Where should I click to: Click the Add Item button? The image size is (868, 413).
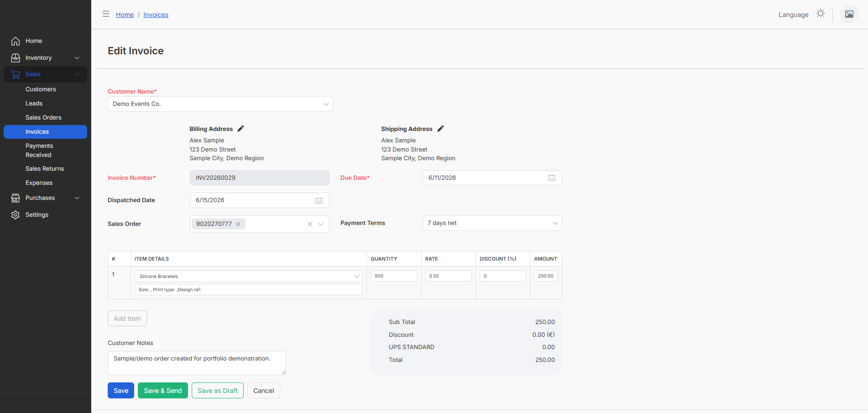point(127,319)
